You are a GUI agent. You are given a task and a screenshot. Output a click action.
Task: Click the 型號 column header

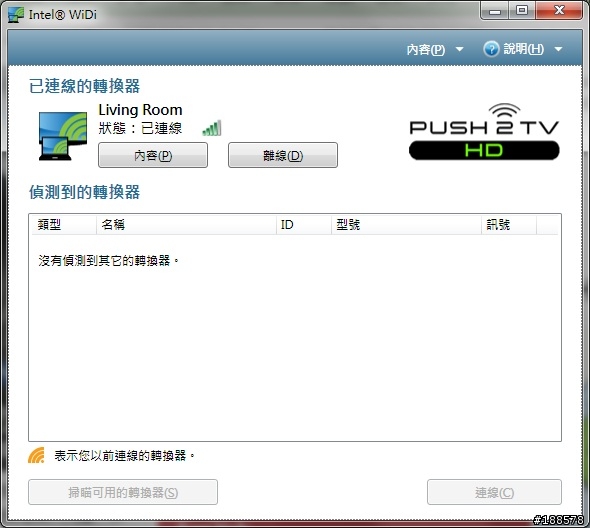click(406, 225)
